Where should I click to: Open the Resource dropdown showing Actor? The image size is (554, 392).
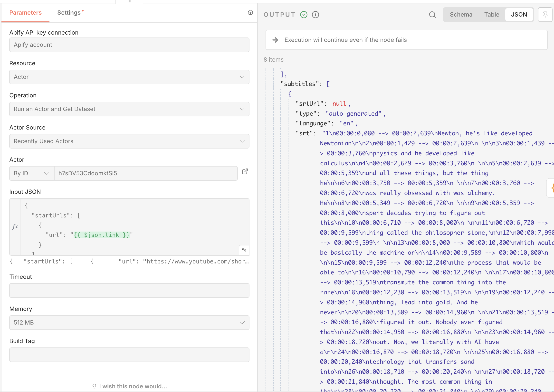[x=129, y=77]
